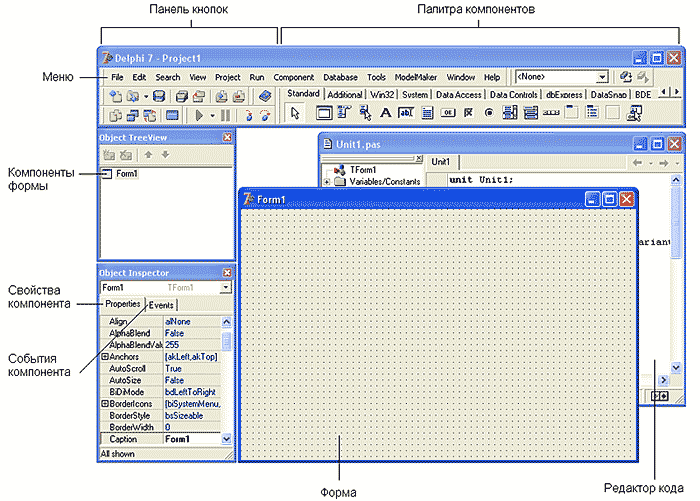Run the project with the green arrow

[x=199, y=116]
